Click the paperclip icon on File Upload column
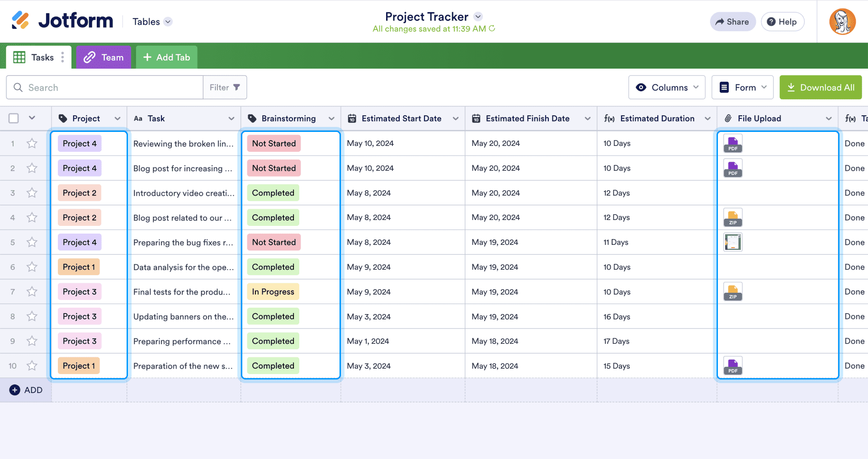The image size is (868, 459). point(728,118)
